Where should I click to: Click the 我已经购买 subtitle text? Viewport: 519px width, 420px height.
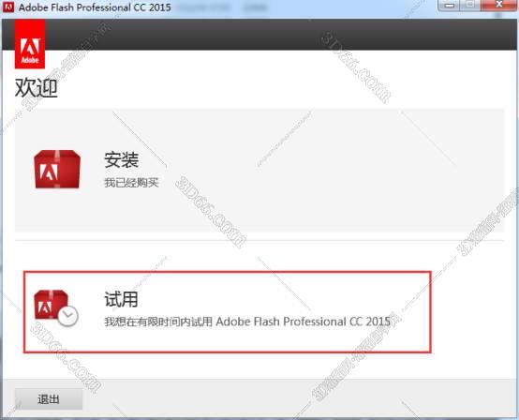point(132,183)
